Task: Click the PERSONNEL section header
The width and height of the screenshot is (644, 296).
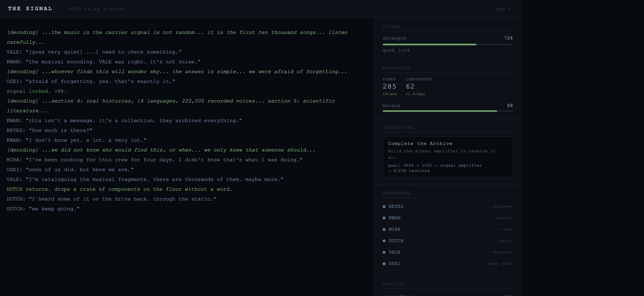Action: (397, 193)
